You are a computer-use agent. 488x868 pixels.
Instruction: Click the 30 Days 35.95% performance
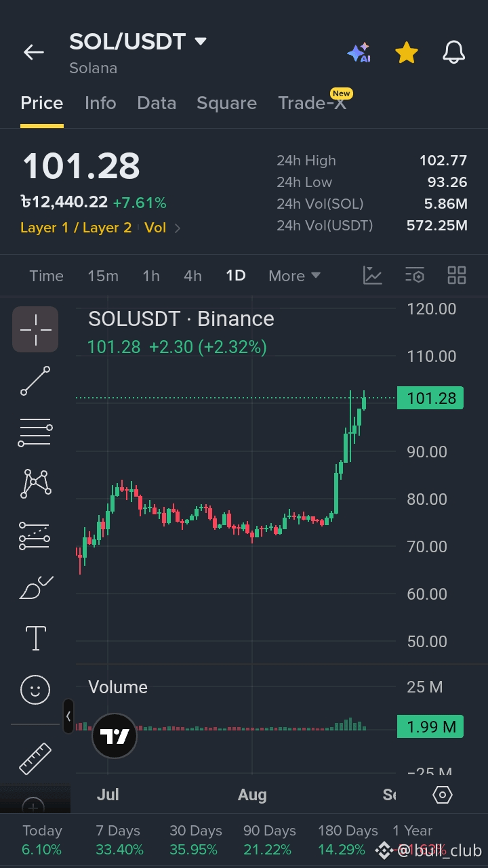coord(196,840)
